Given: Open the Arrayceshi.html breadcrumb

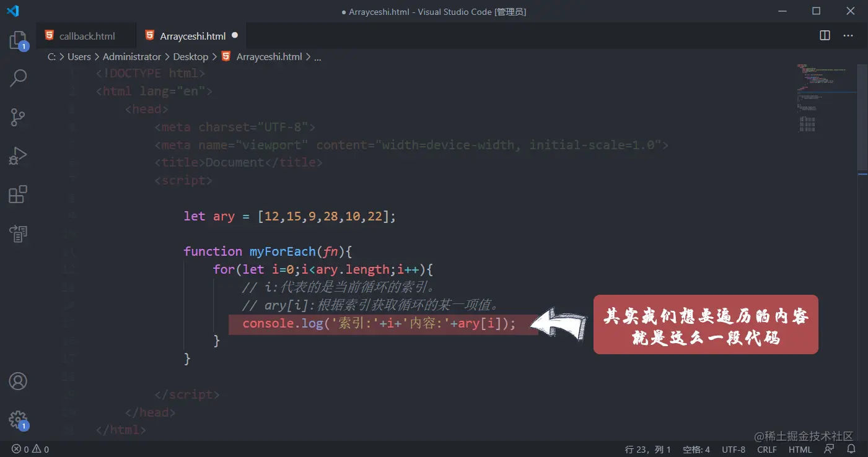Looking at the screenshot, I should point(261,56).
